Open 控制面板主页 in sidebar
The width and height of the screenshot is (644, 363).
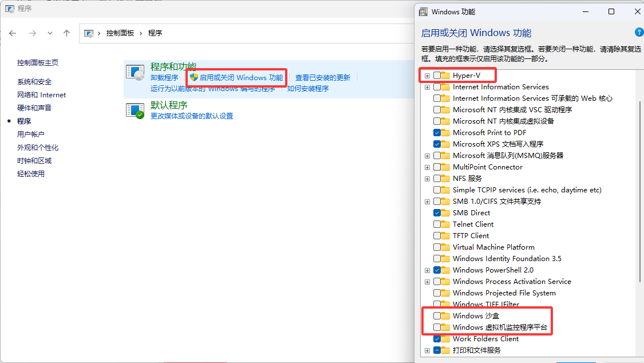click(x=38, y=63)
